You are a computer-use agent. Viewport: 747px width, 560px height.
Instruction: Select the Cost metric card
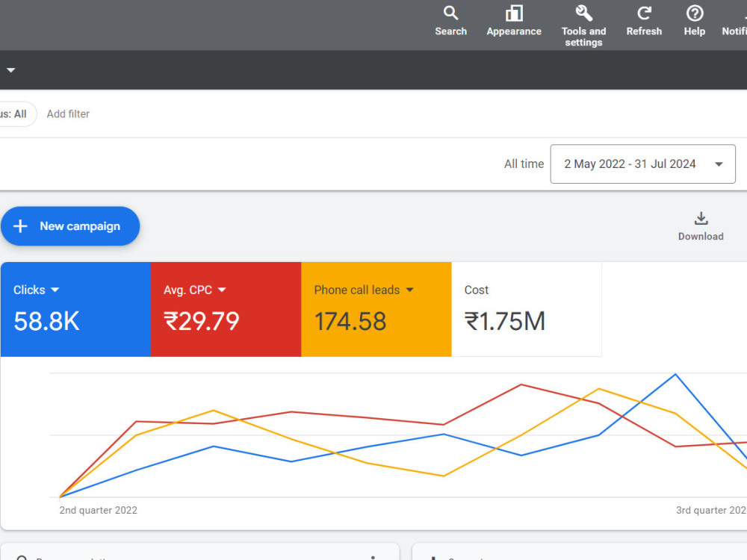(527, 309)
